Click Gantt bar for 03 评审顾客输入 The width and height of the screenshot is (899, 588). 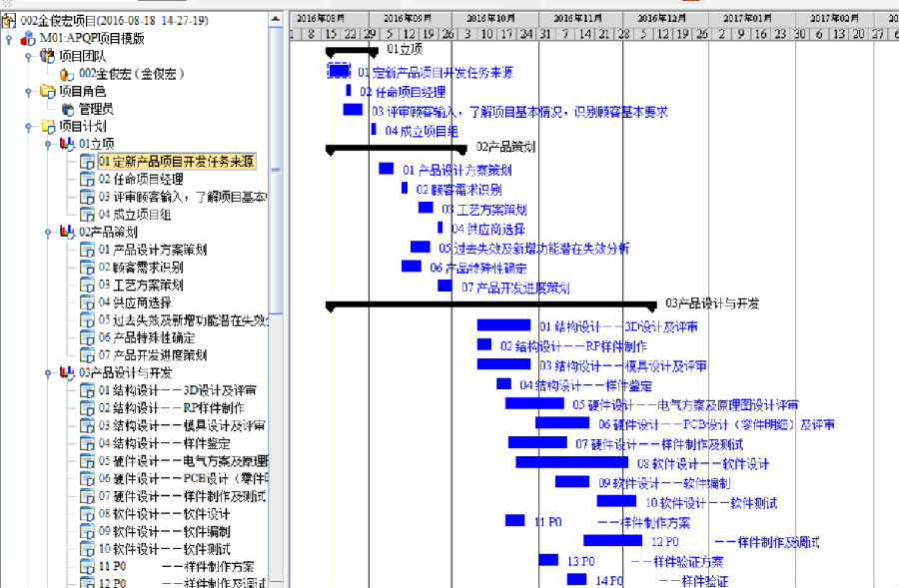pos(353,110)
